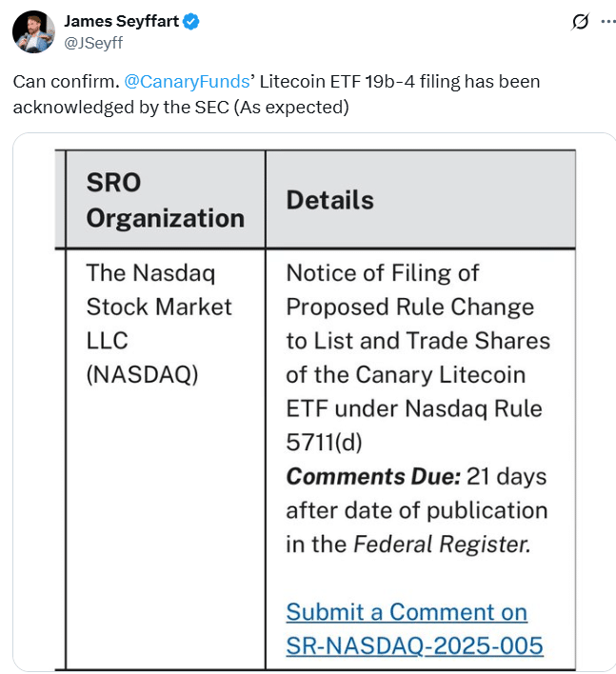
Task: Click the blue verified badge
Action: [192, 21]
